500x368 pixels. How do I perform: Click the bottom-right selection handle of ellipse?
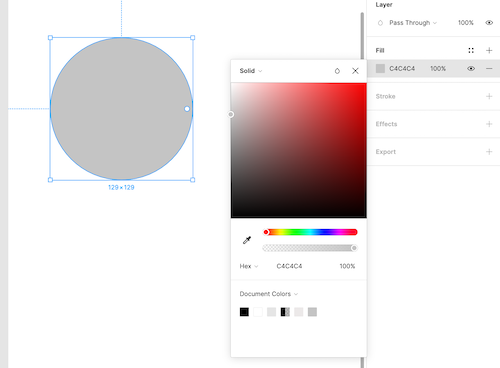click(193, 180)
